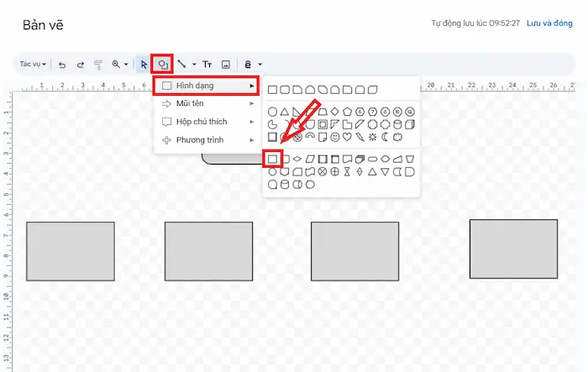Open the Tác vụ actions dropdown
Viewport: 588px width, 372px height.
(x=33, y=64)
